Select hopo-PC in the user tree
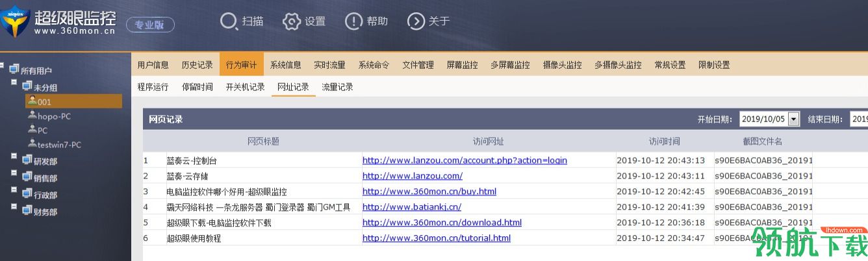 pyautogui.click(x=54, y=116)
